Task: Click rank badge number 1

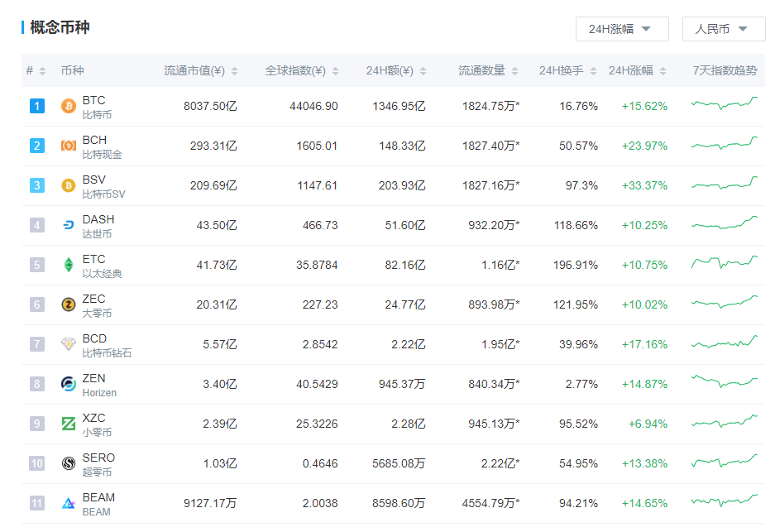Action: coord(37,106)
